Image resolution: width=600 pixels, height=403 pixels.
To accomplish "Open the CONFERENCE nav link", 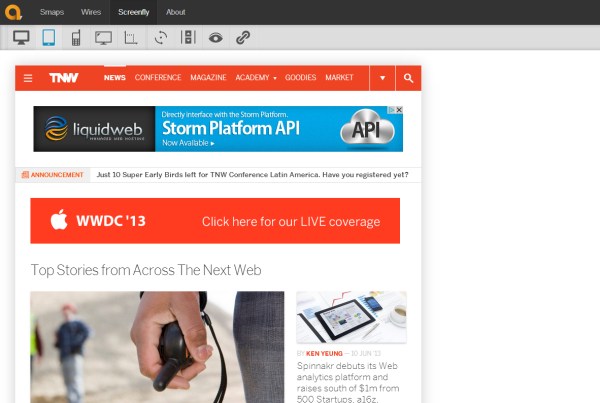I will click(x=158, y=78).
